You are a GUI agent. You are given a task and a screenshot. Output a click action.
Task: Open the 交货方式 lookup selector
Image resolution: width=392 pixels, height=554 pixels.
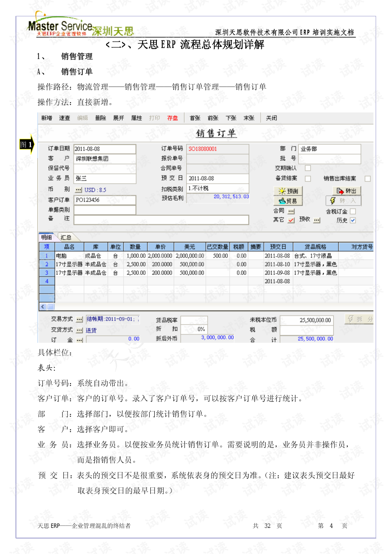79,329
